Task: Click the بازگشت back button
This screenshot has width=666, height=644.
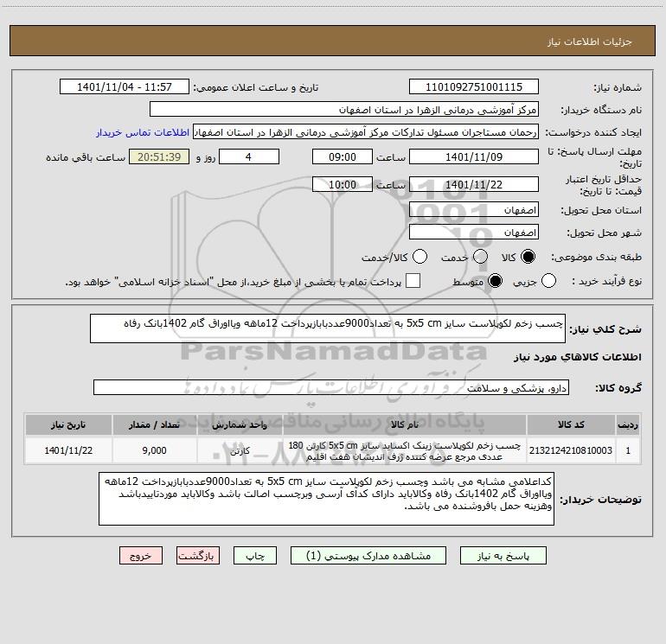Action: tap(198, 556)
